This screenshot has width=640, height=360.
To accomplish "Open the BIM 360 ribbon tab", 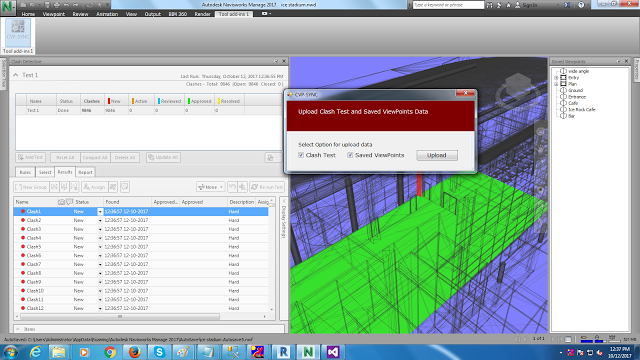I will coord(178,14).
